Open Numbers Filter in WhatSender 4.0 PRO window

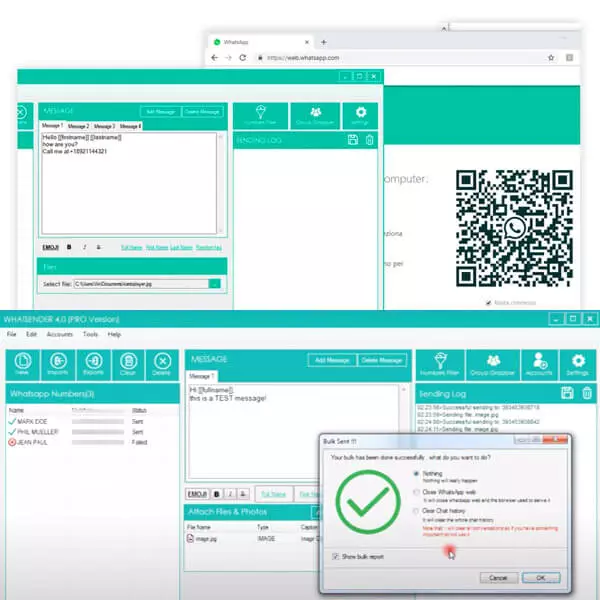coord(440,365)
